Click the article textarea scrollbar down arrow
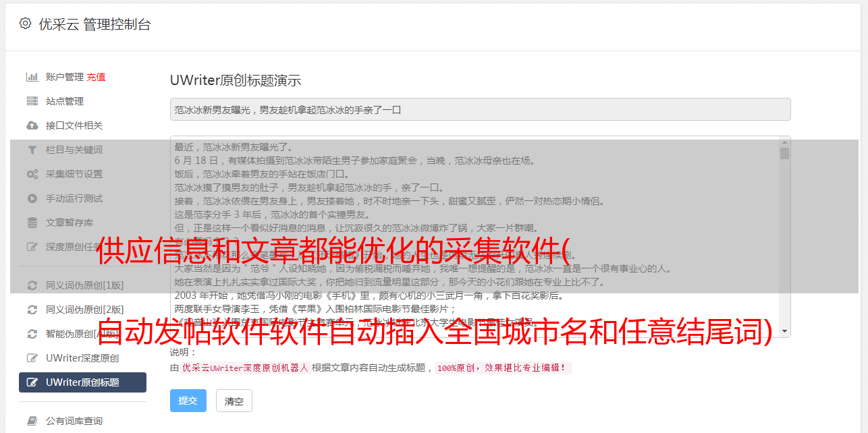 point(784,331)
